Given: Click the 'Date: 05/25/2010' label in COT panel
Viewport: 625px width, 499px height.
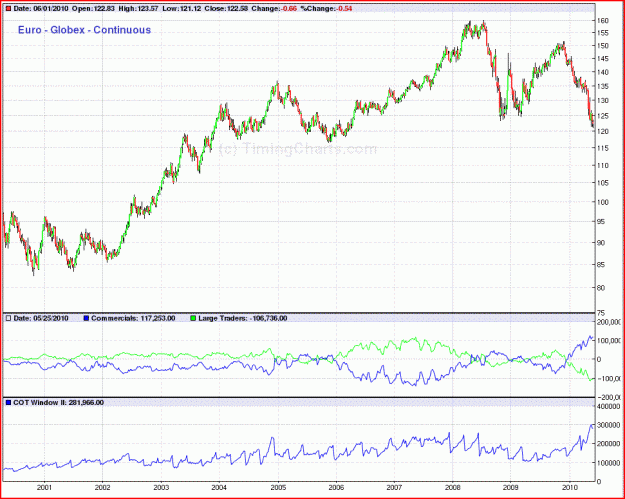Looking at the screenshot, I should pyautogui.click(x=41, y=318).
